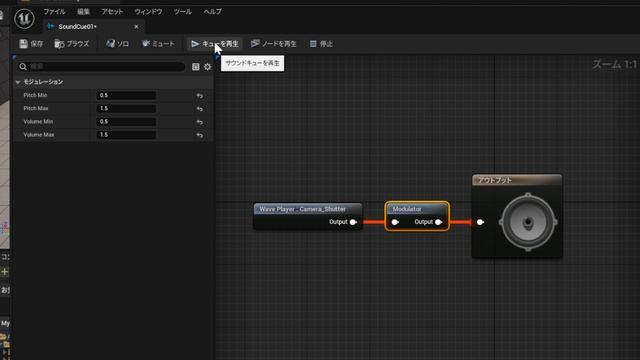The width and height of the screenshot is (640, 360).
Task: Toggle ソロ on the toolbar
Action: (117, 44)
